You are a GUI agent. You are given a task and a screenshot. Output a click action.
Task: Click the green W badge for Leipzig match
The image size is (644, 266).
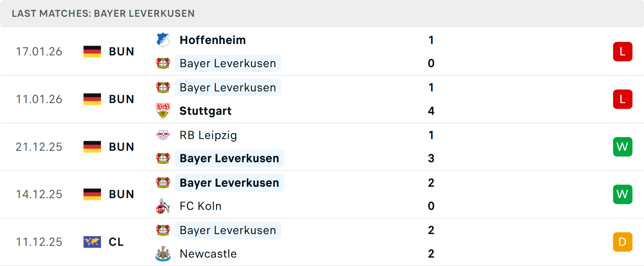click(623, 147)
